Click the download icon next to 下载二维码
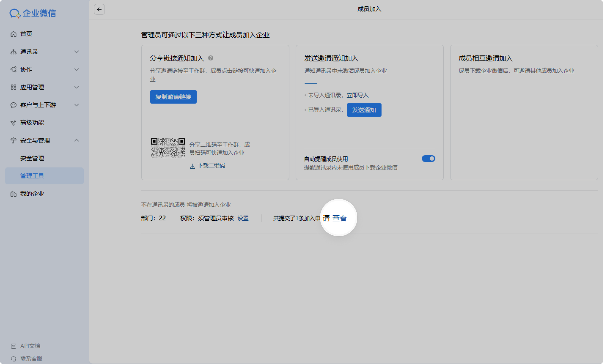Viewport: 603px width, 364px height. 193,166
